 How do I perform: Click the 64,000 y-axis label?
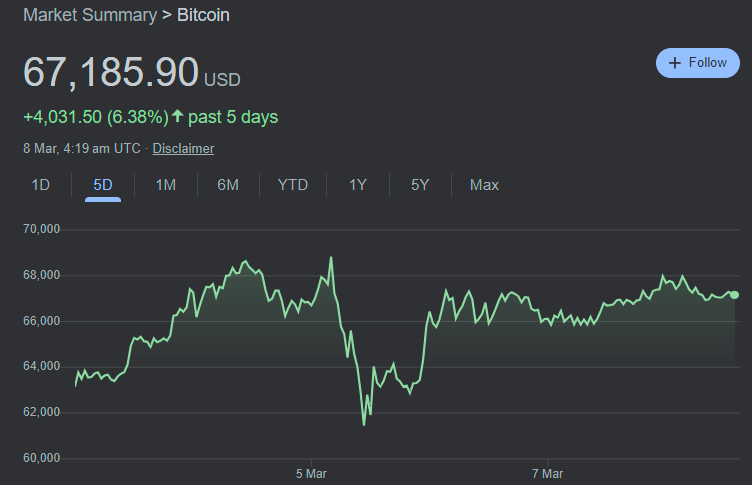click(x=42, y=367)
